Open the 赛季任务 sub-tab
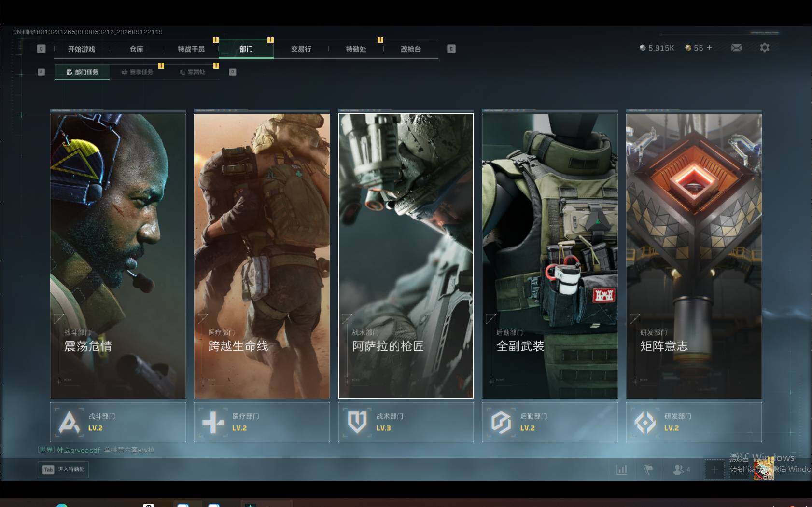 (137, 72)
